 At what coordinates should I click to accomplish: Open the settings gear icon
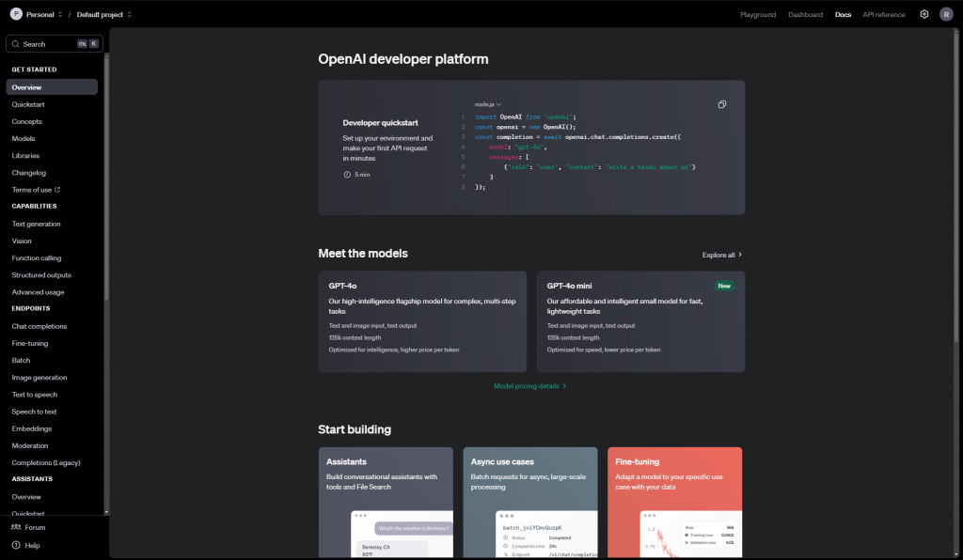point(924,14)
